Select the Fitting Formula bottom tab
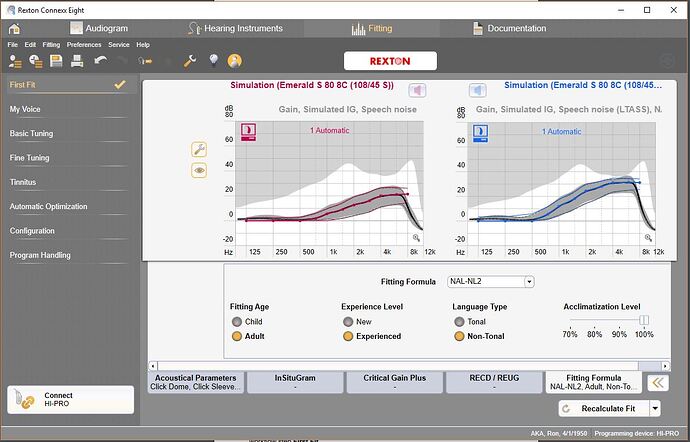 click(x=594, y=382)
